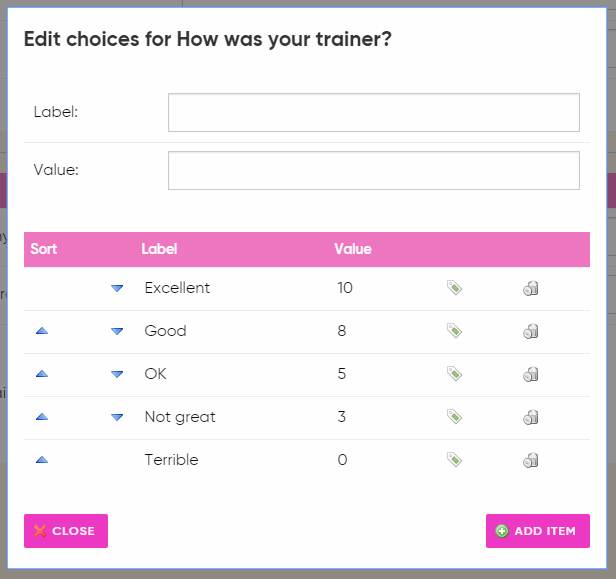Click the gray bin icon for OK

531,374
